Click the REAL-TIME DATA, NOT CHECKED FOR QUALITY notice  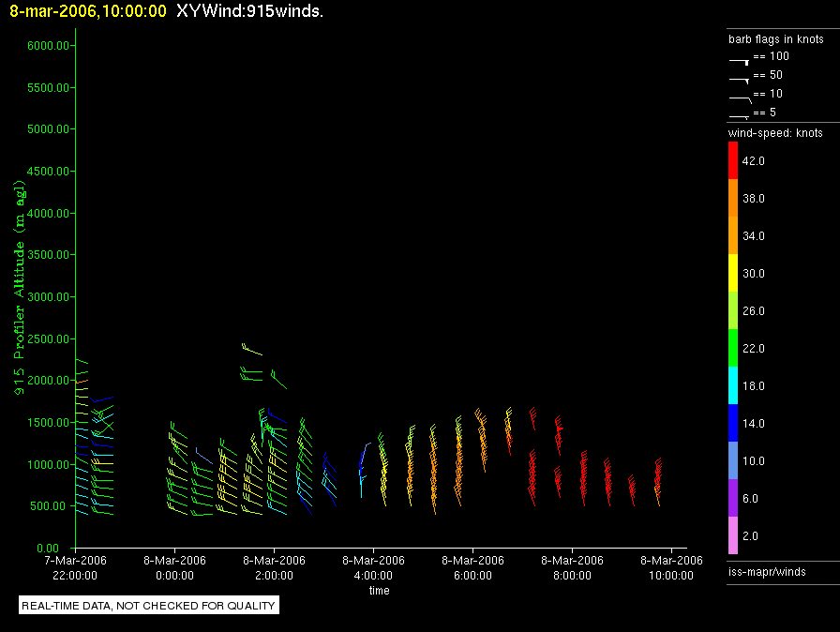(x=149, y=606)
